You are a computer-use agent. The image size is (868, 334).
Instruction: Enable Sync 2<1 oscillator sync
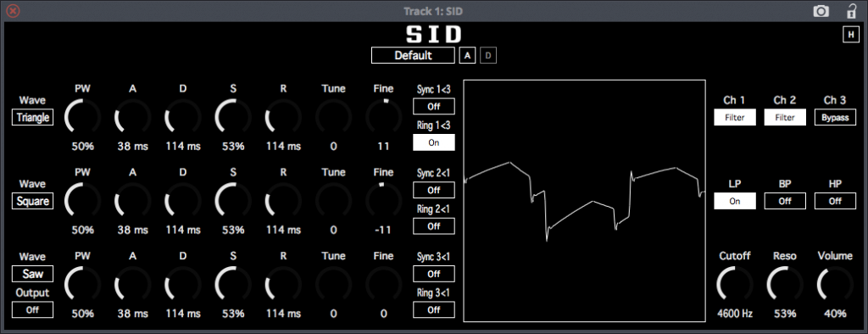(x=433, y=190)
